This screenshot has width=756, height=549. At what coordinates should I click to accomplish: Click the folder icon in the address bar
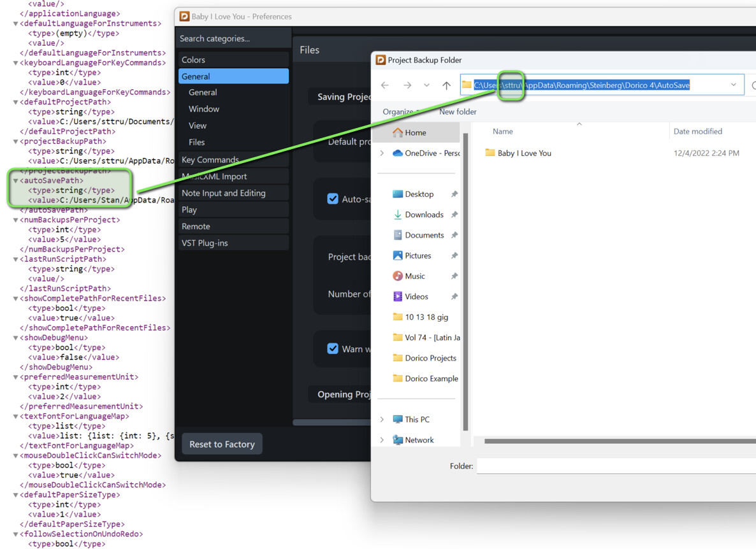(466, 85)
